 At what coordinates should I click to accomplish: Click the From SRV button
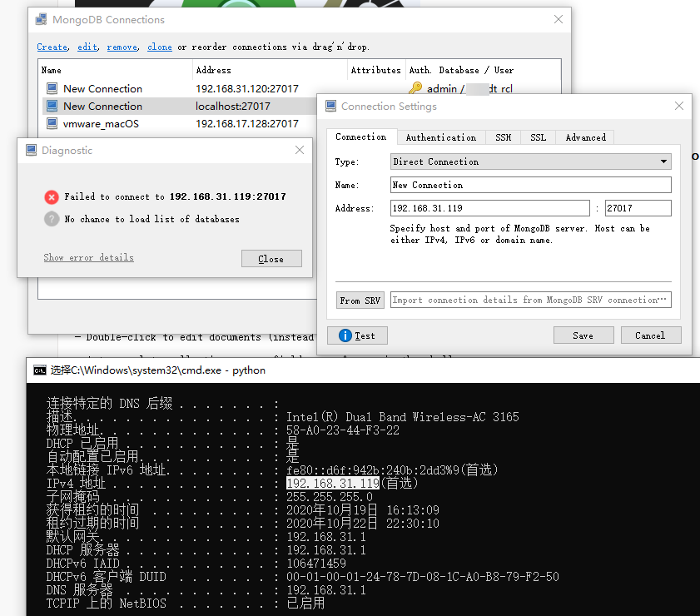[360, 301]
